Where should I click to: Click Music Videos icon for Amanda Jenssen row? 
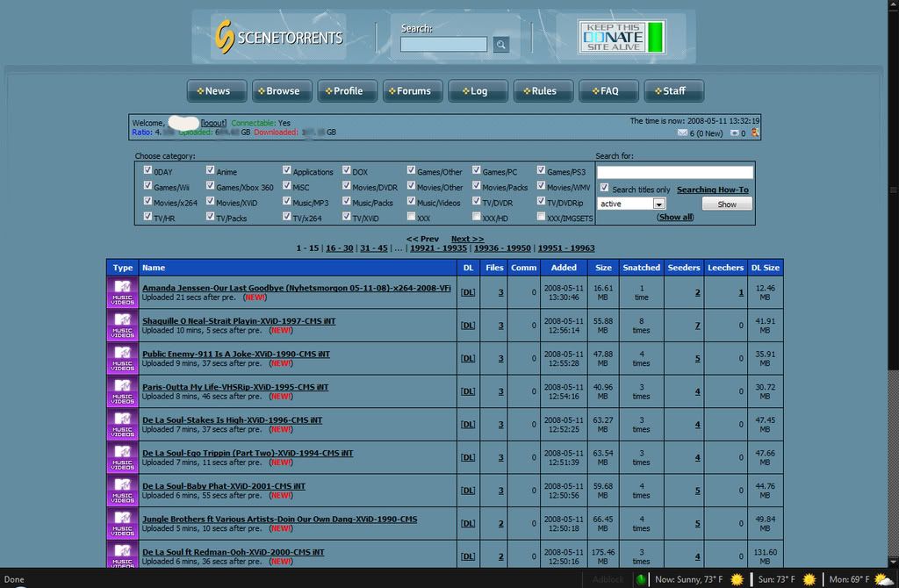(x=122, y=292)
